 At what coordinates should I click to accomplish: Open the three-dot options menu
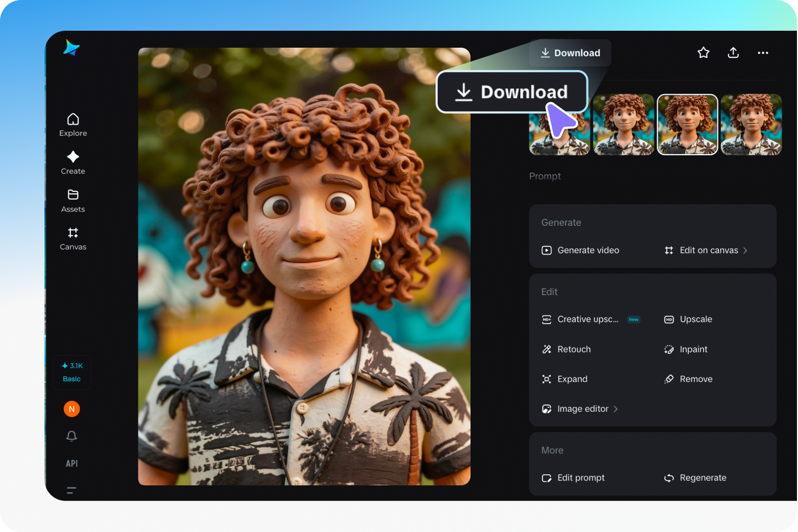pos(763,52)
